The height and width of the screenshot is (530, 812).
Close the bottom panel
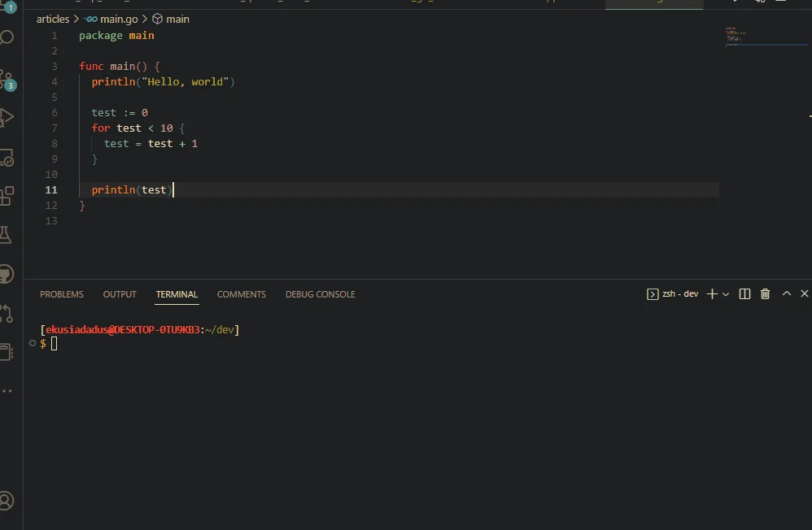pos(804,293)
